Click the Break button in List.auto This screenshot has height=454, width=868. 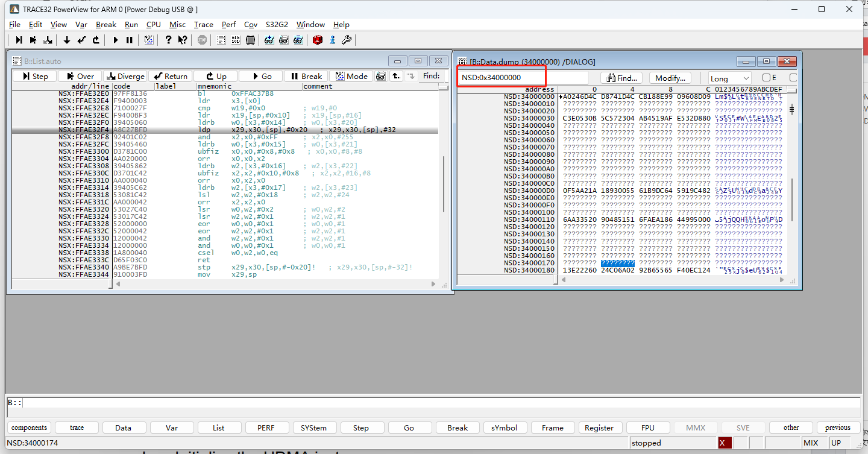[306, 76]
